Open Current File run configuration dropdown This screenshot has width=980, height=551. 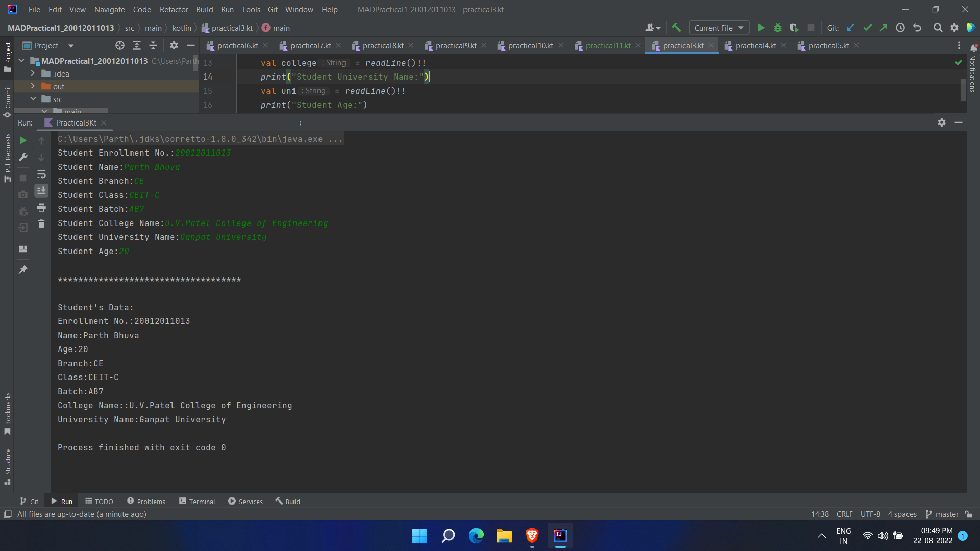coord(719,28)
